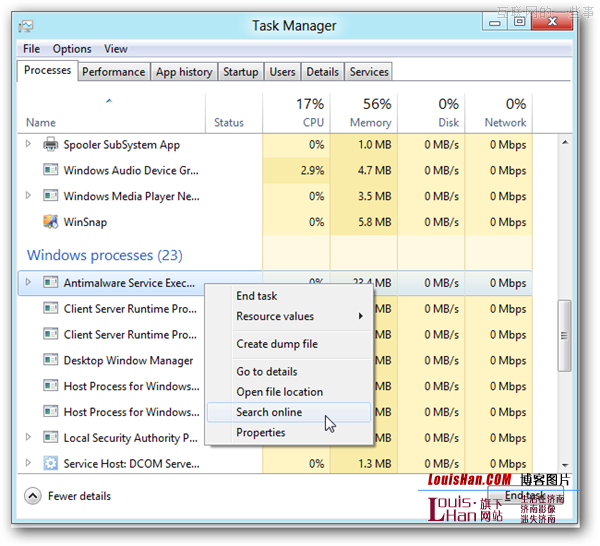Click the WinSnap application icon

51,221
